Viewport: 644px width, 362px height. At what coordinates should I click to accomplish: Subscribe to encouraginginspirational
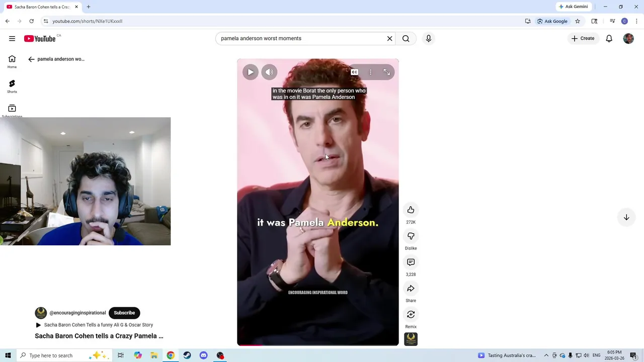[124, 313]
